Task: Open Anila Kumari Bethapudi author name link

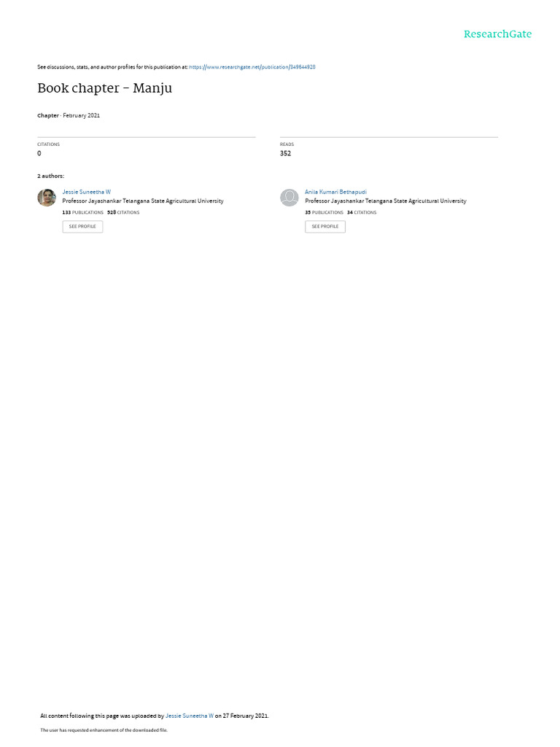Action: coord(335,192)
